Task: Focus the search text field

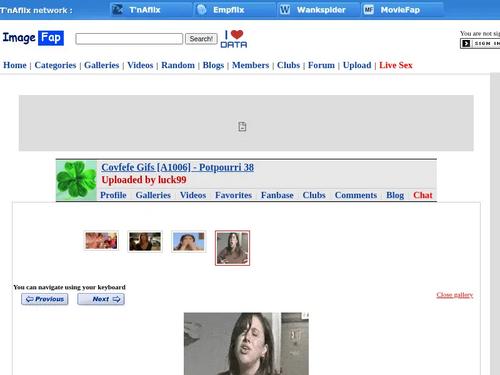Action: 129,39
